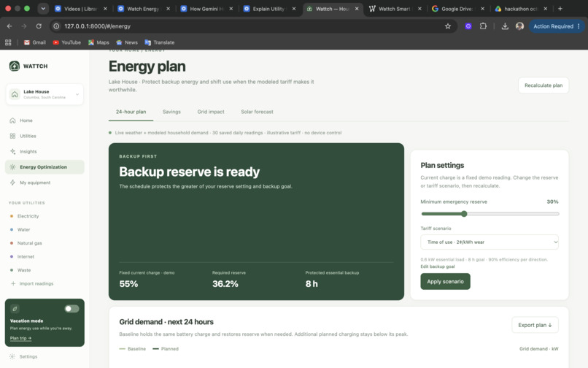
Task: Bookmark this page with the star
Action: pyautogui.click(x=448, y=26)
